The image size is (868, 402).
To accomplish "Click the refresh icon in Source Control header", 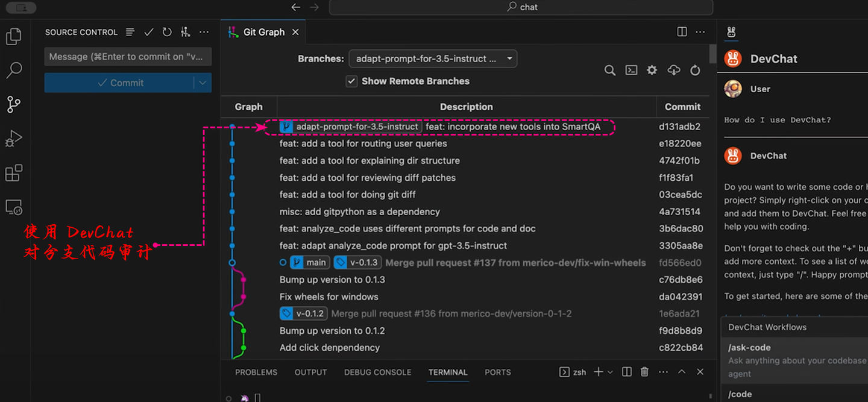I will (x=167, y=32).
